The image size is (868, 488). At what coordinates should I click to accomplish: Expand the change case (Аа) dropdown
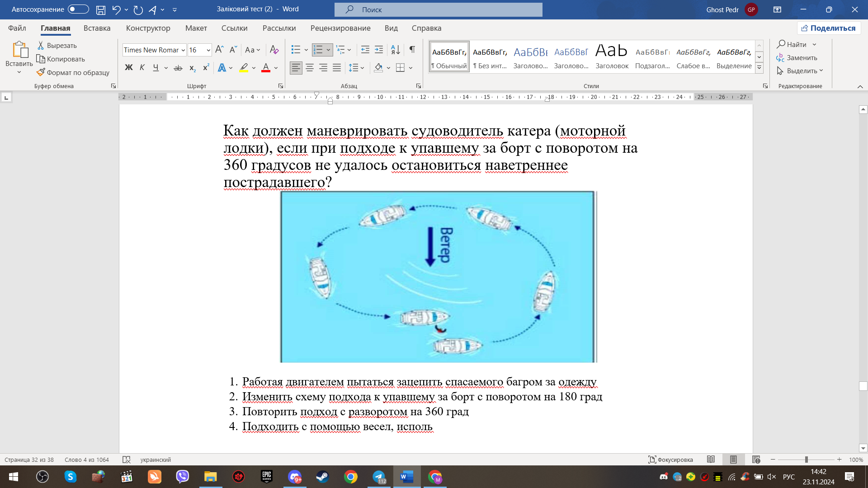[259, 50]
